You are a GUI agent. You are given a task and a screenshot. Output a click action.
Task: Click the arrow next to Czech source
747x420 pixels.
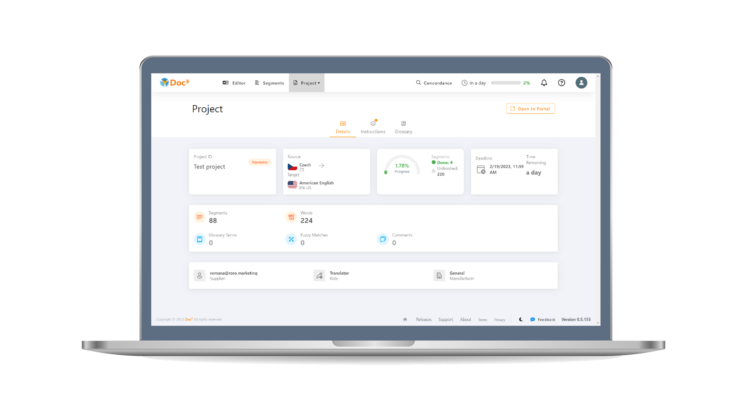[322, 166]
